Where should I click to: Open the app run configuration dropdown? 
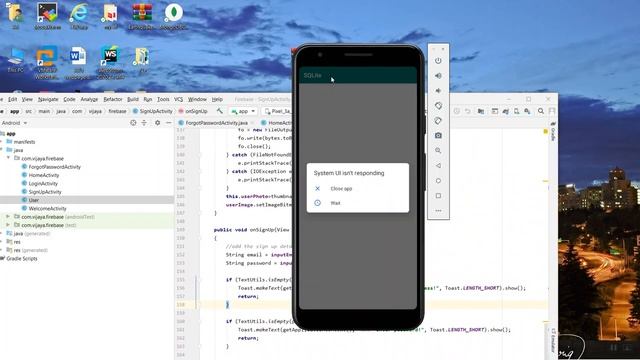(x=243, y=111)
